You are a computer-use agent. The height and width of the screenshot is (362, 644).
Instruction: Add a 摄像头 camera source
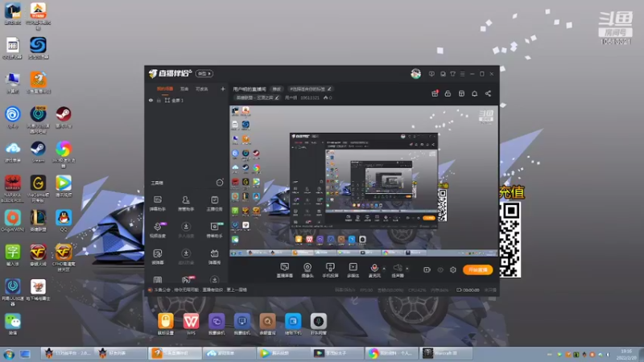[308, 269]
